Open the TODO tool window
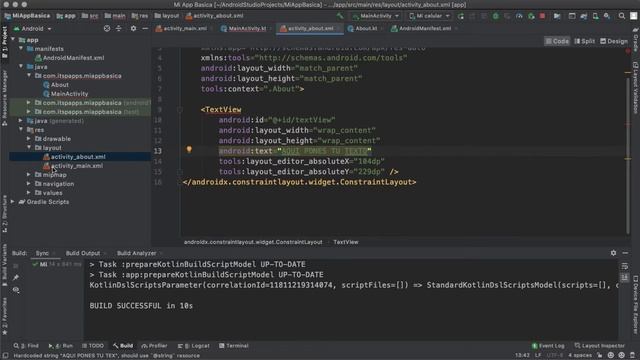Screen dimensions: 640x360 (x=93, y=346)
